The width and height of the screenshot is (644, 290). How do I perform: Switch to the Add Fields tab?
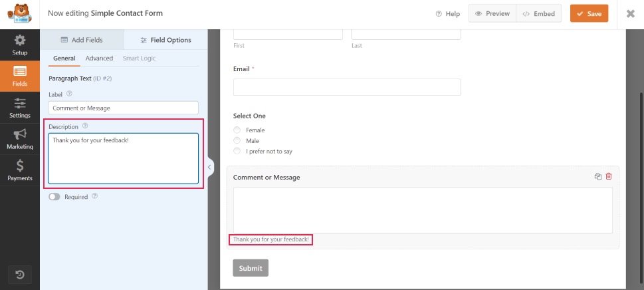(82, 40)
